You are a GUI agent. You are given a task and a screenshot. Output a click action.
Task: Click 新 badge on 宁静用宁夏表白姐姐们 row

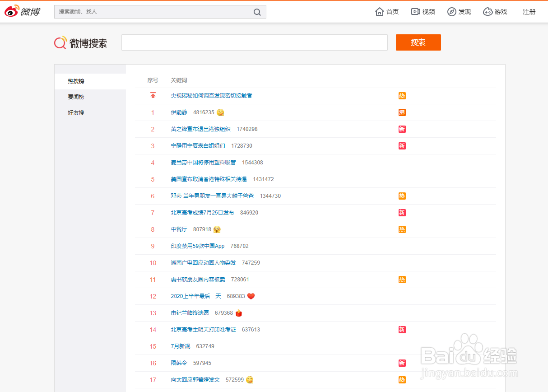pos(402,146)
